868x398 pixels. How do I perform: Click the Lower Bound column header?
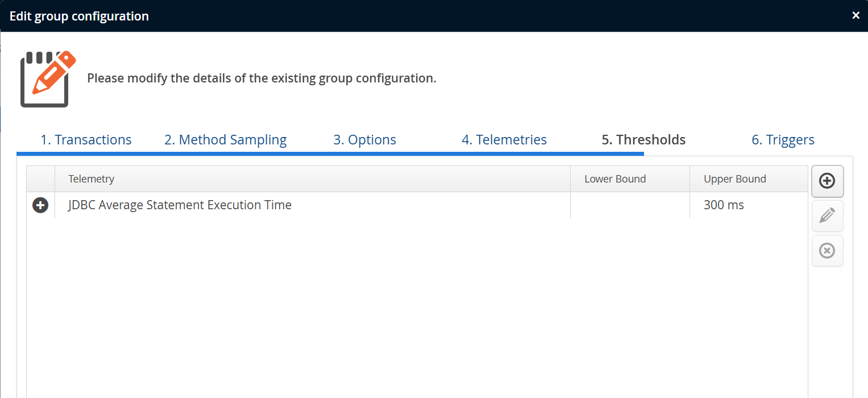615,179
